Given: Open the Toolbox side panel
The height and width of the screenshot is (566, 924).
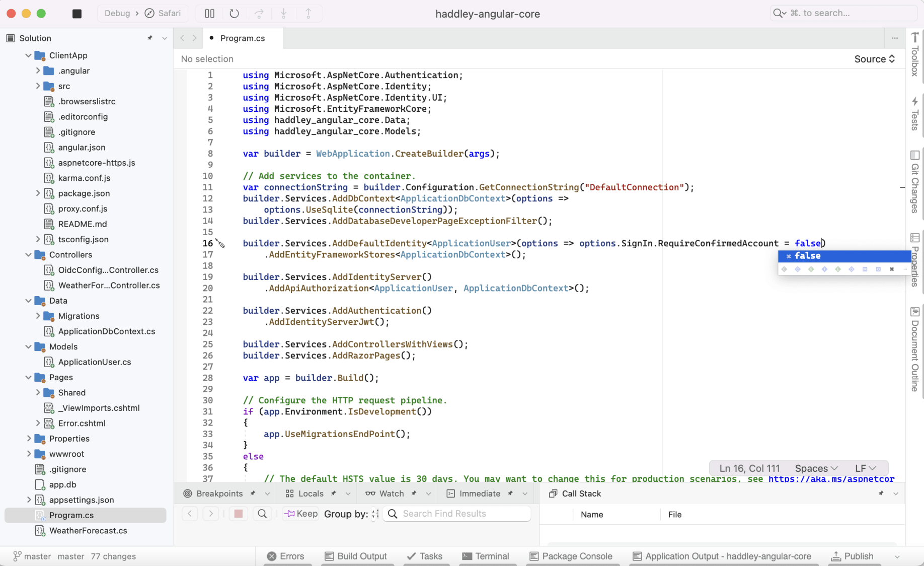Looking at the screenshot, I should pyautogui.click(x=914, y=54).
